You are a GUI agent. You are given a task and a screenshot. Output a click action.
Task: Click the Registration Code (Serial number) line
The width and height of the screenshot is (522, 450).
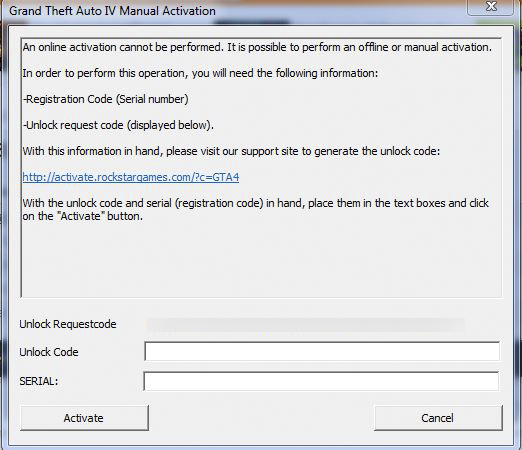(x=106, y=99)
